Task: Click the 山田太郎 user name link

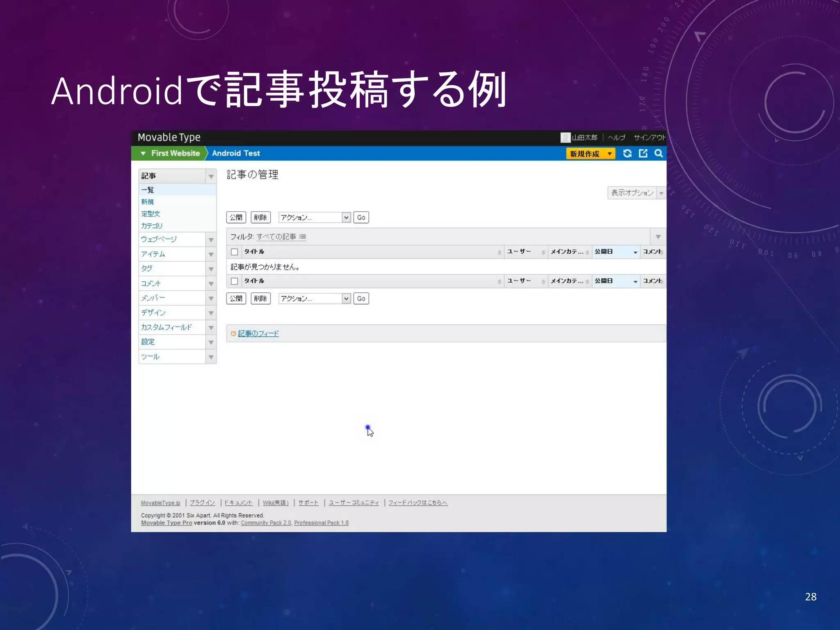Action: [585, 137]
